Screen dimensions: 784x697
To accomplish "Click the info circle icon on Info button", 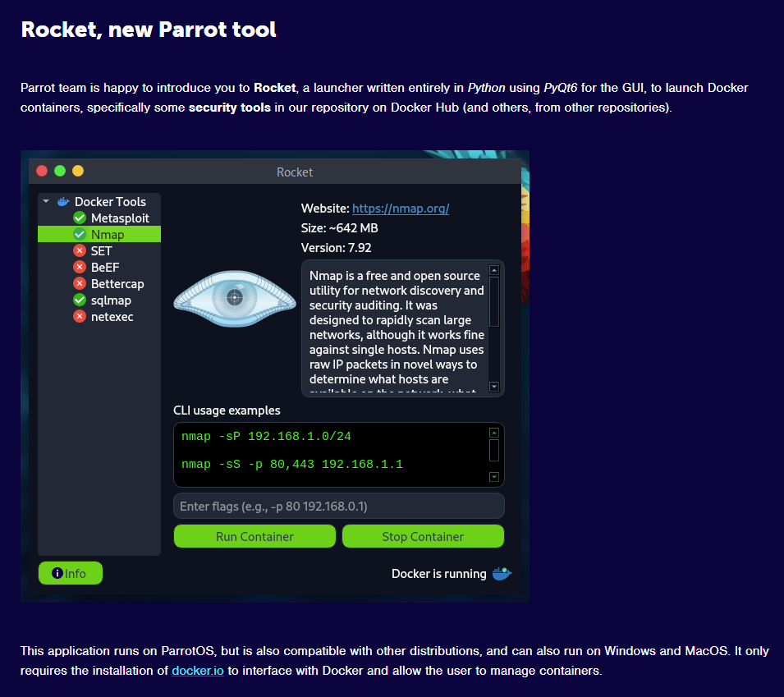I will 57,573.
